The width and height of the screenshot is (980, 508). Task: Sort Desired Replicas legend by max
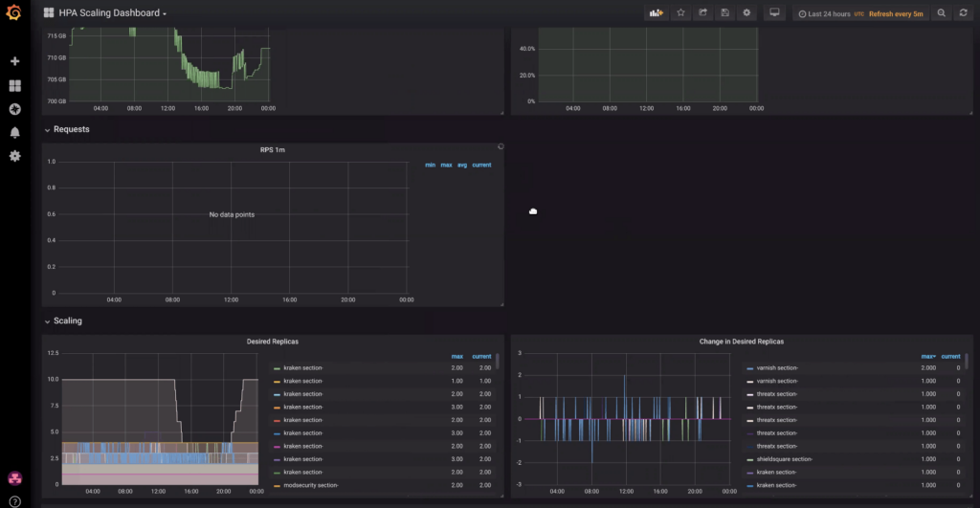point(457,357)
